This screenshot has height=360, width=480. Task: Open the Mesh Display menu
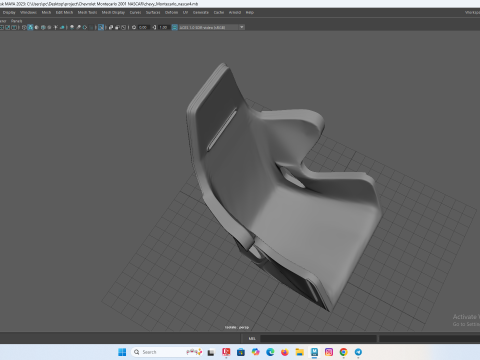[x=113, y=12]
